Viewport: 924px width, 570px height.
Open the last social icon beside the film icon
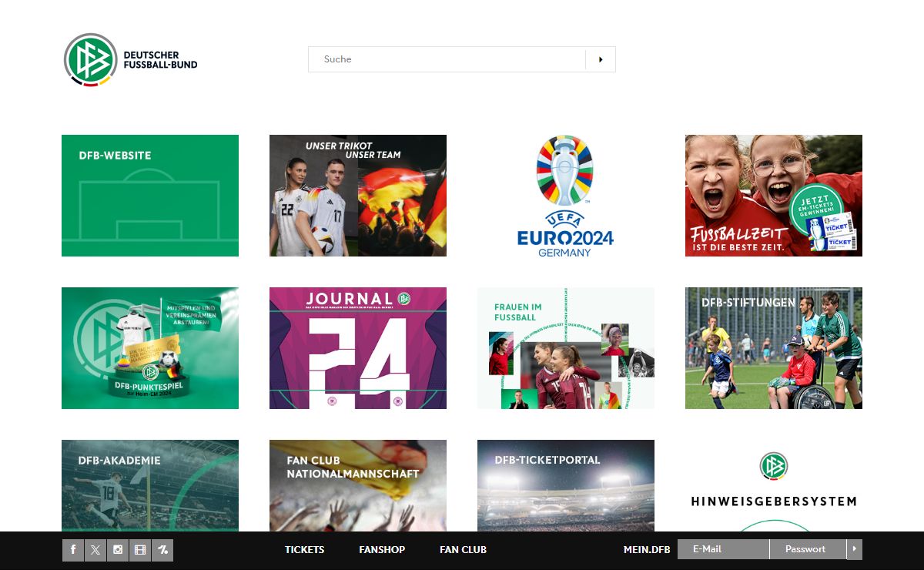162,550
